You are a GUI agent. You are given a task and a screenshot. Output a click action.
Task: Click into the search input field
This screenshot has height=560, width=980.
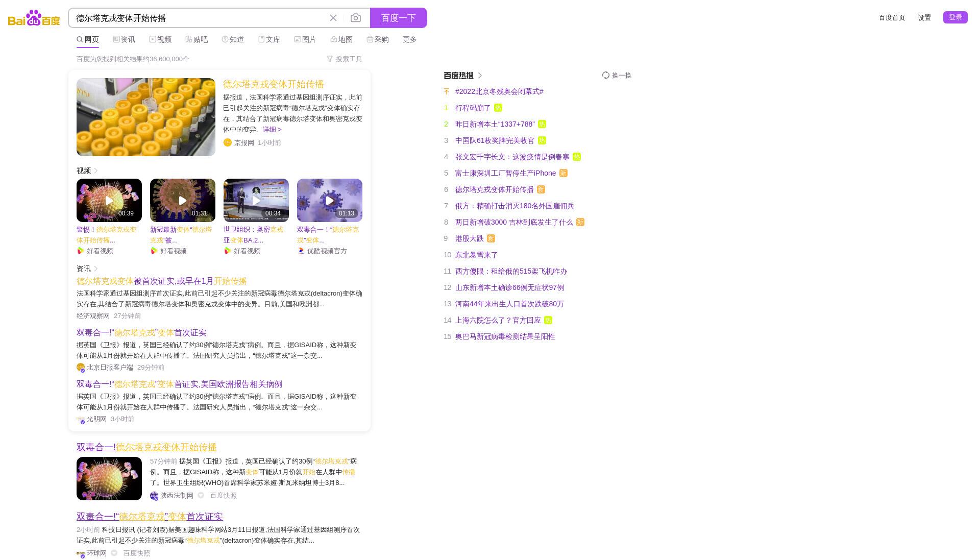[x=199, y=18]
